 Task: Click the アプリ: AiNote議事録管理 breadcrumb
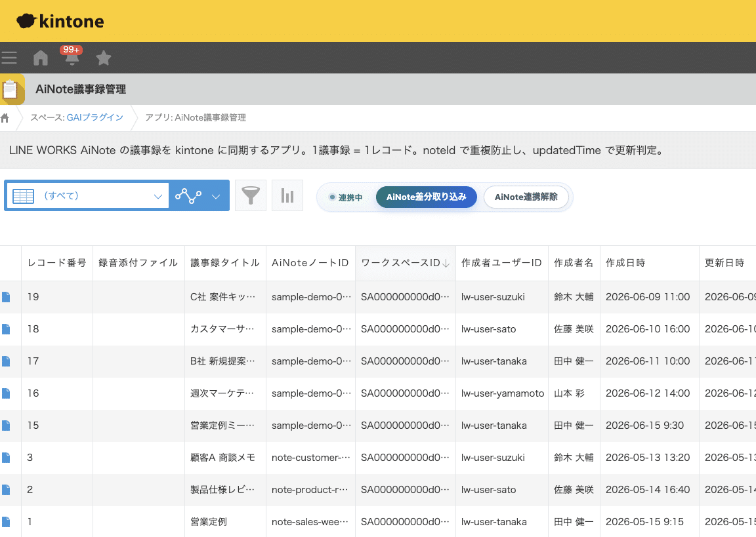coord(196,117)
